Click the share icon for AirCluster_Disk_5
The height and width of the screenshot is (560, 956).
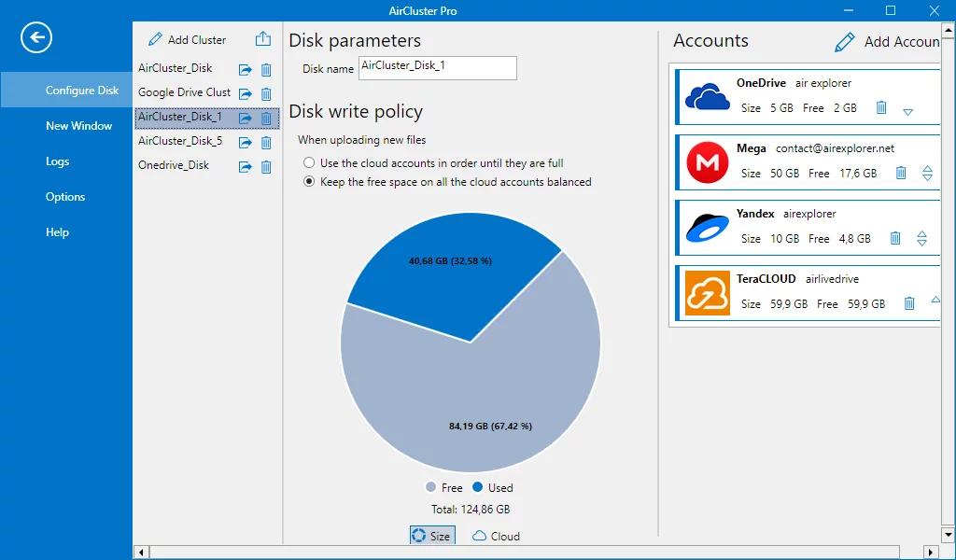coord(246,143)
